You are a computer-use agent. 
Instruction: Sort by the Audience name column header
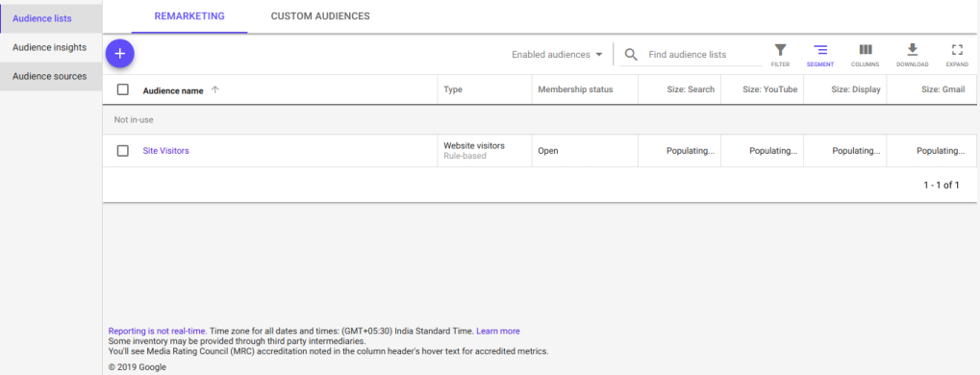click(x=173, y=90)
